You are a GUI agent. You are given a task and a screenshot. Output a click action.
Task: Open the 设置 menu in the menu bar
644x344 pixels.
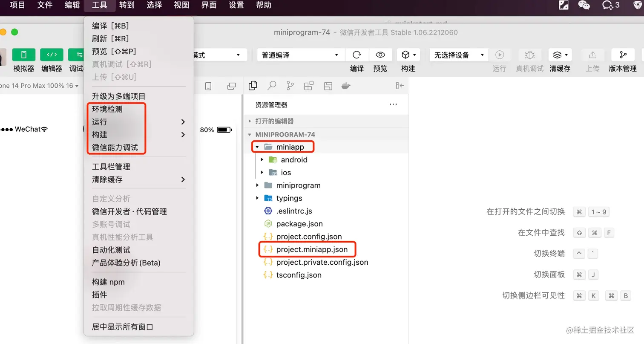236,5
